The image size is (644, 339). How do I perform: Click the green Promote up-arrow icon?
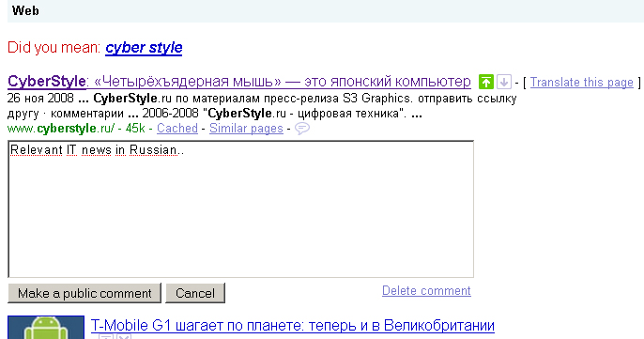[x=486, y=82]
